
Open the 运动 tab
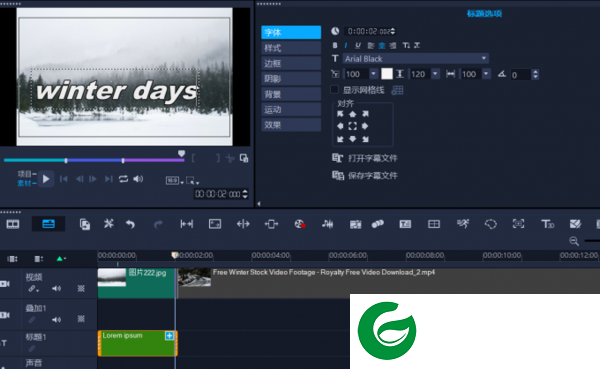pyautogui.click(x=291, y=109)
